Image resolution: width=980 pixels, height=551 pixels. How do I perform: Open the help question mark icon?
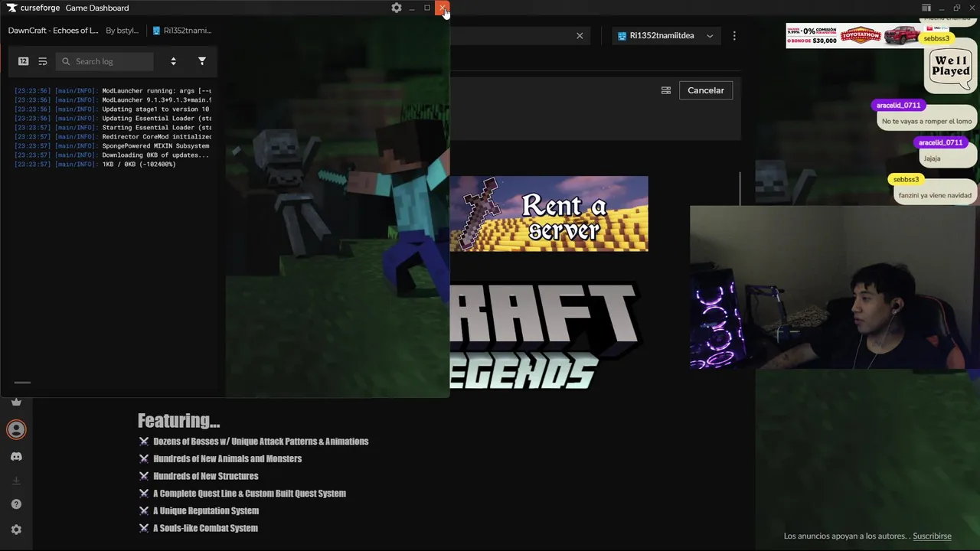click(x=16, y=504)
